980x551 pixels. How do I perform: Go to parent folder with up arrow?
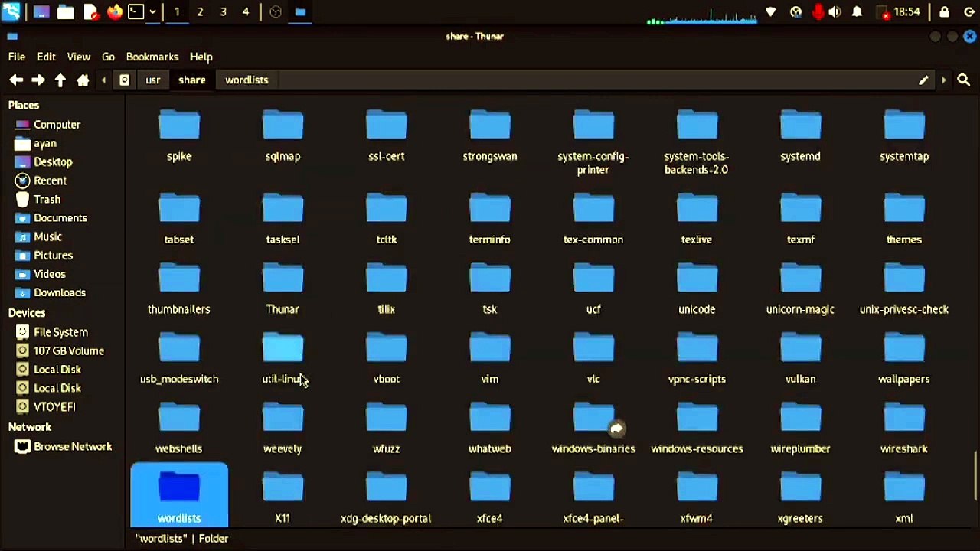[60, 80]
